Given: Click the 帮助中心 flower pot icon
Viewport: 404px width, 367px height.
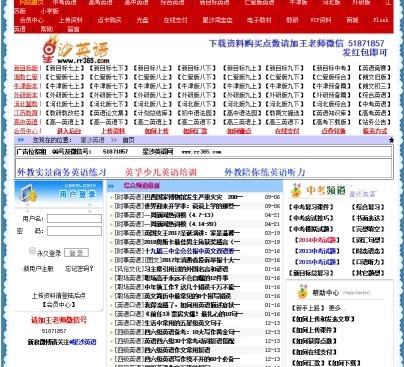Looking at the screenshot, I should click(302, 292).
